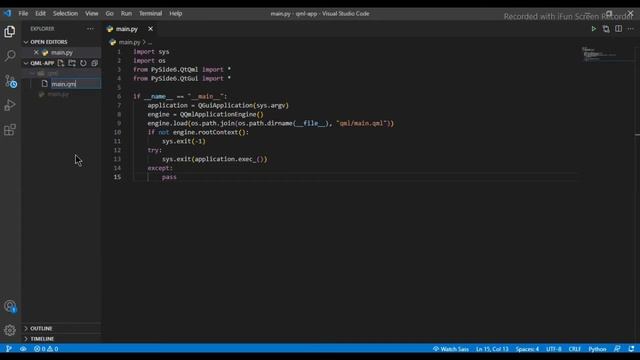Split the editor right
This screenshot has height=360, width=640.
click(619, 29)
